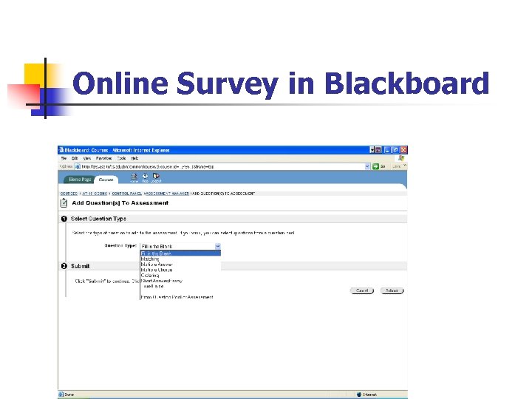Screen dimensions: 532x399
Task: Open the View menu
Action: click(87, 158)
